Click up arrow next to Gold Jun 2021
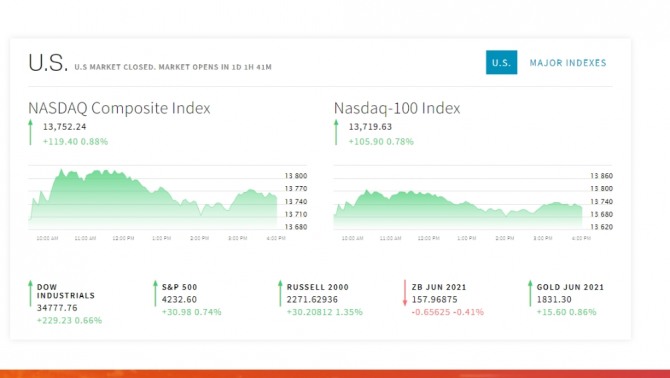This screenshot has width=670, height=378. point(530,293)
